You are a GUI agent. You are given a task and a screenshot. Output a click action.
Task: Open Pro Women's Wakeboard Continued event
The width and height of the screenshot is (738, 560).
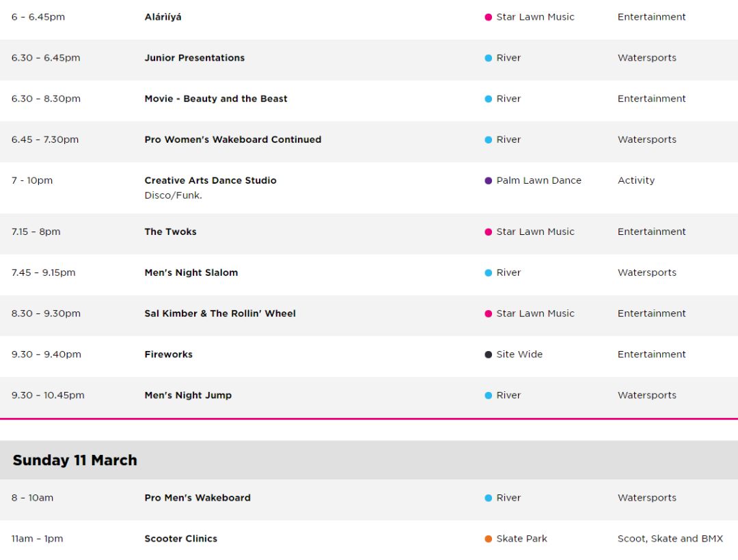pyautogui.click(x=232, y=139)
